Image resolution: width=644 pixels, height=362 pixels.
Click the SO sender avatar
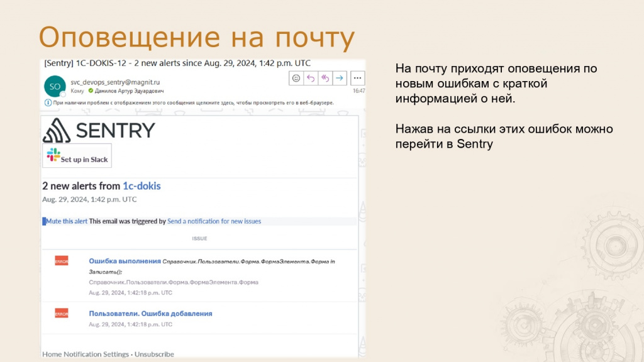coord(55,86)
